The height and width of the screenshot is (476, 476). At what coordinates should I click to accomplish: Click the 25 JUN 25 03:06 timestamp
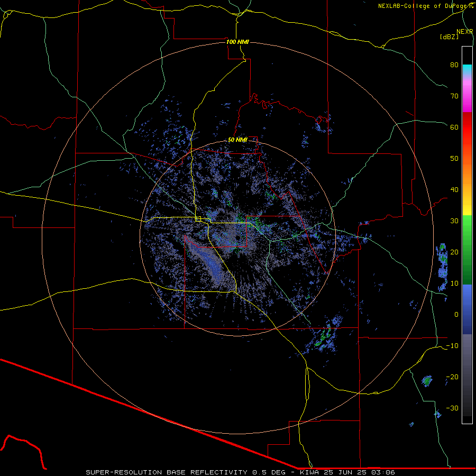point(360,472)
